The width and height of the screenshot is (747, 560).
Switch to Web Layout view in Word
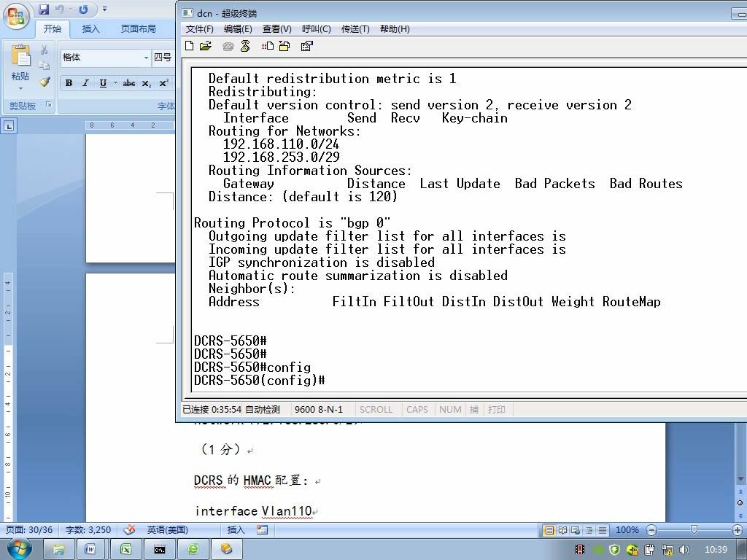point(576,530)
